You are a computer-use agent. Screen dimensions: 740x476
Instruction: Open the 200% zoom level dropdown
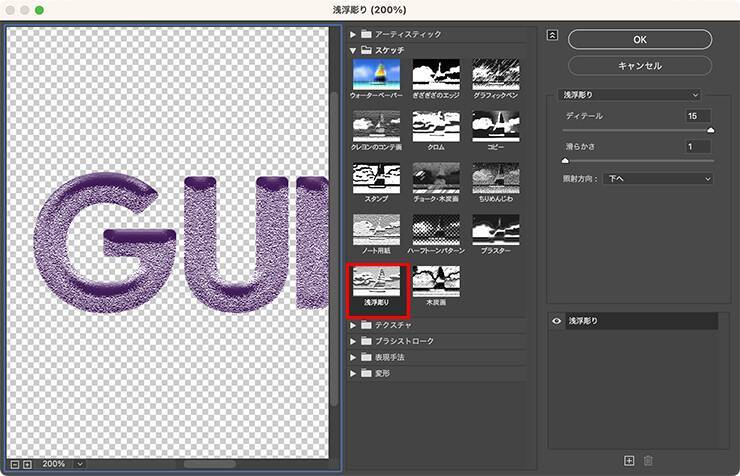(x=79, y=464)
